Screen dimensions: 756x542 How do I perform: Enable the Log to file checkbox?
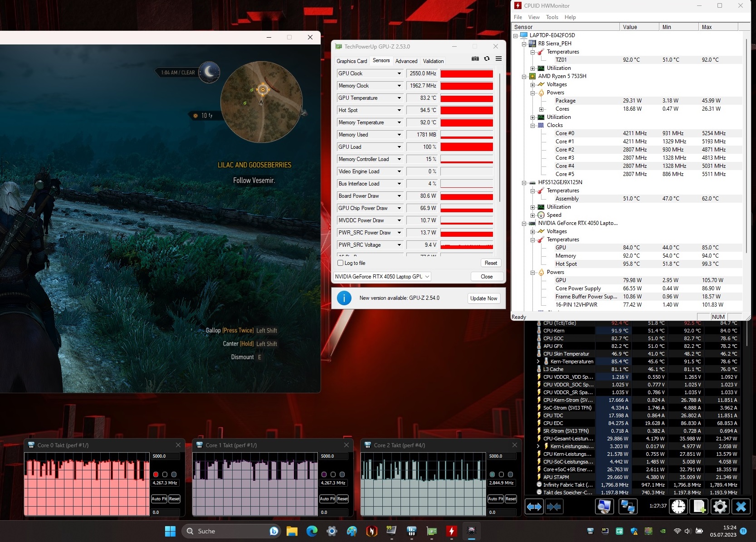[341, 263]
